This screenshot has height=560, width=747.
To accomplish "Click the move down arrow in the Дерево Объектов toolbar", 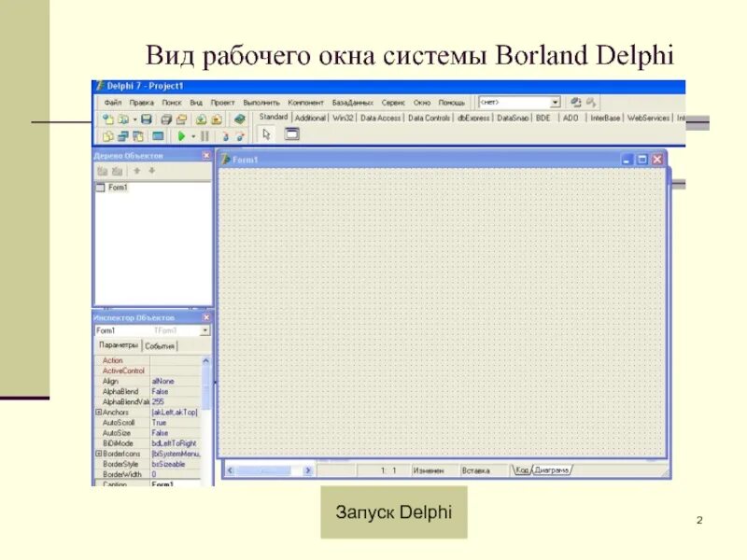I will 152,171.
